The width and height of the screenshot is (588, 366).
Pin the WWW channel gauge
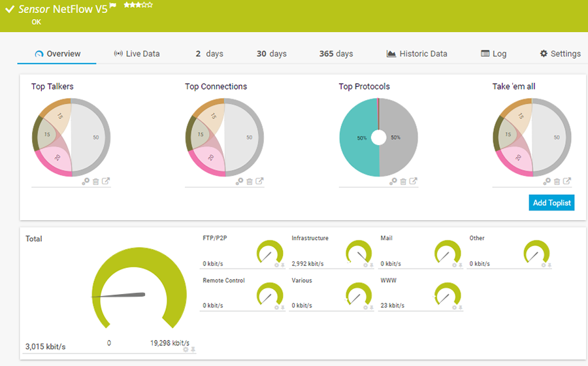461,307
